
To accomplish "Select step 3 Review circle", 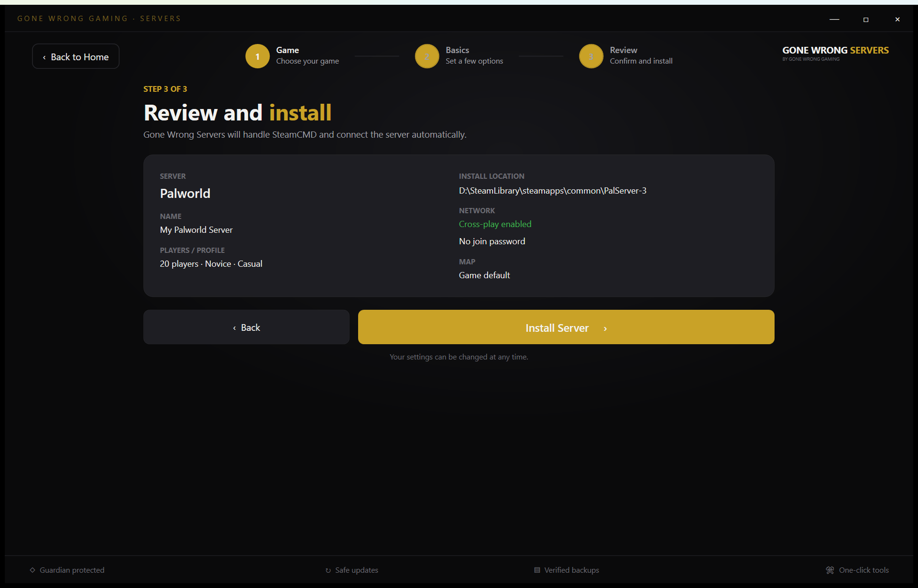I will pos(591,56).
